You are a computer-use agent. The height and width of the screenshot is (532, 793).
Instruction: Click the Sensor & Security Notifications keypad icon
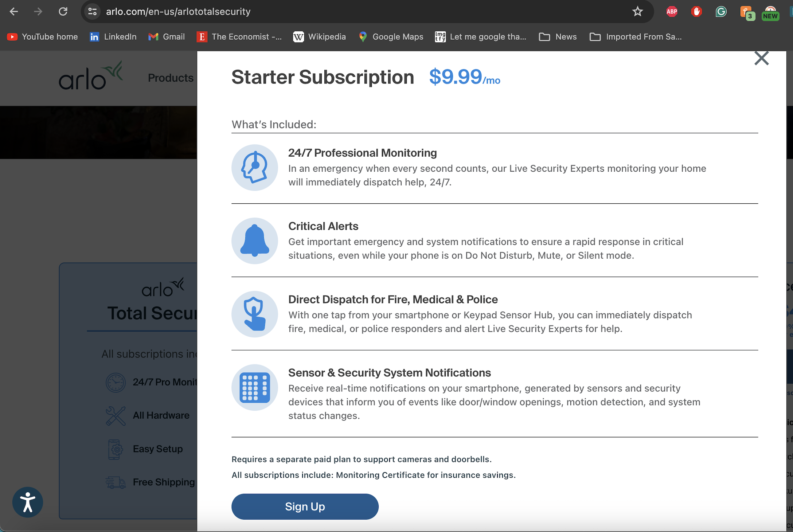(x=255, y=387)
